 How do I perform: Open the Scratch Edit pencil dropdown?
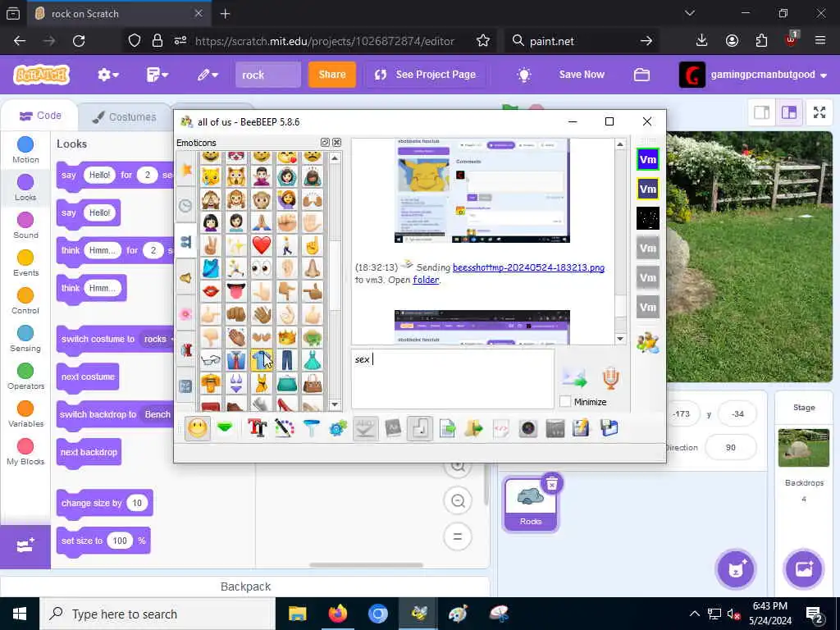tap(208, 75)
